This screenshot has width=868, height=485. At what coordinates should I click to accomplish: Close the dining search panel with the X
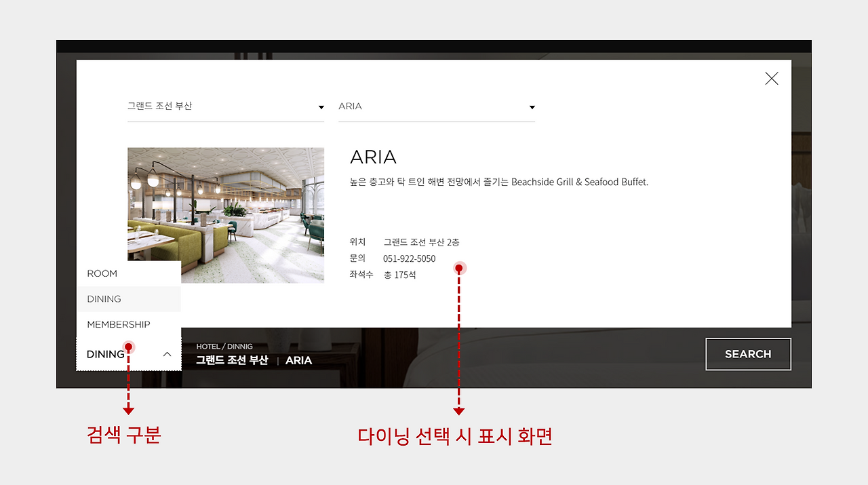click(x=771, y=79)
